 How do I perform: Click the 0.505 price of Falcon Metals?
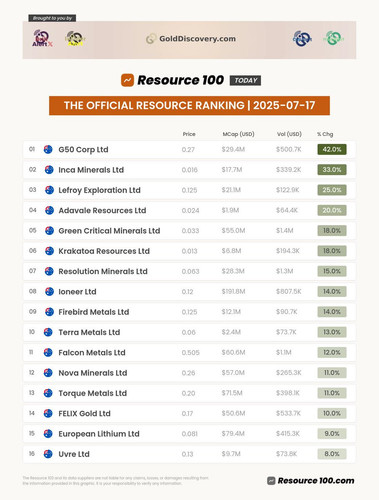(x=191, y=353)
